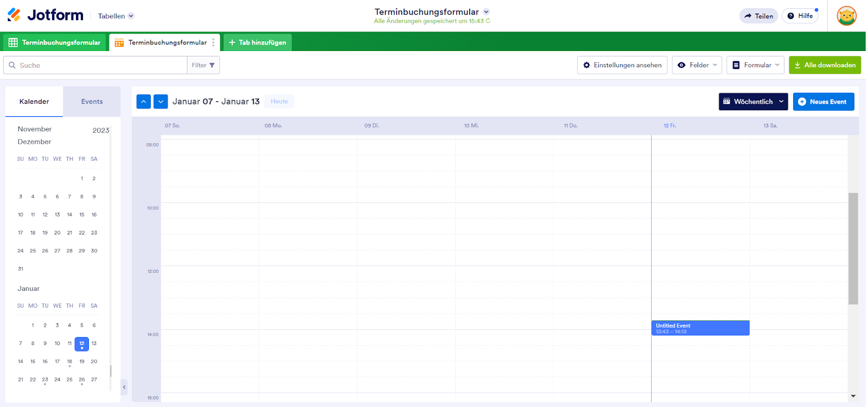Select January 18 in mini calendar
The height and width of the screenshot is (407, 868).
pos(69,361)
